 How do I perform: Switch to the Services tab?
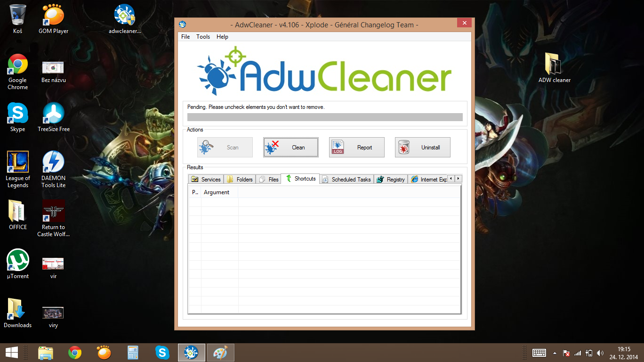coord(206,179)
